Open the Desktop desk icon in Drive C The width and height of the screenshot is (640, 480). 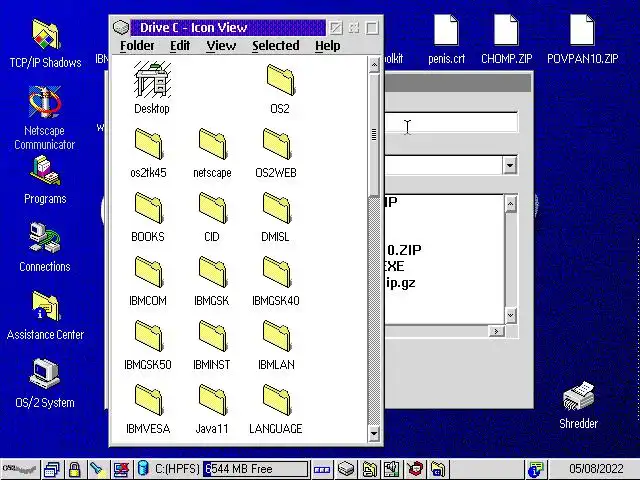click(x=152, y=79)
